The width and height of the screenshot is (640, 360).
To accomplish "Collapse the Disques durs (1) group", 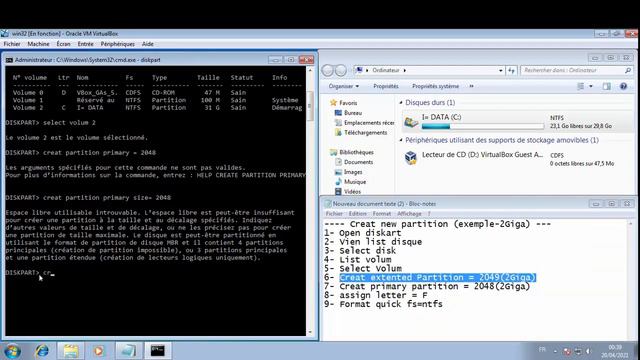I will tap(401, 102).
